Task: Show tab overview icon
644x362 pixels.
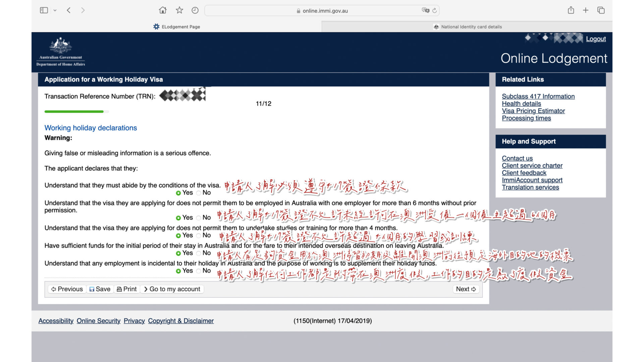Action: (601, 10)
